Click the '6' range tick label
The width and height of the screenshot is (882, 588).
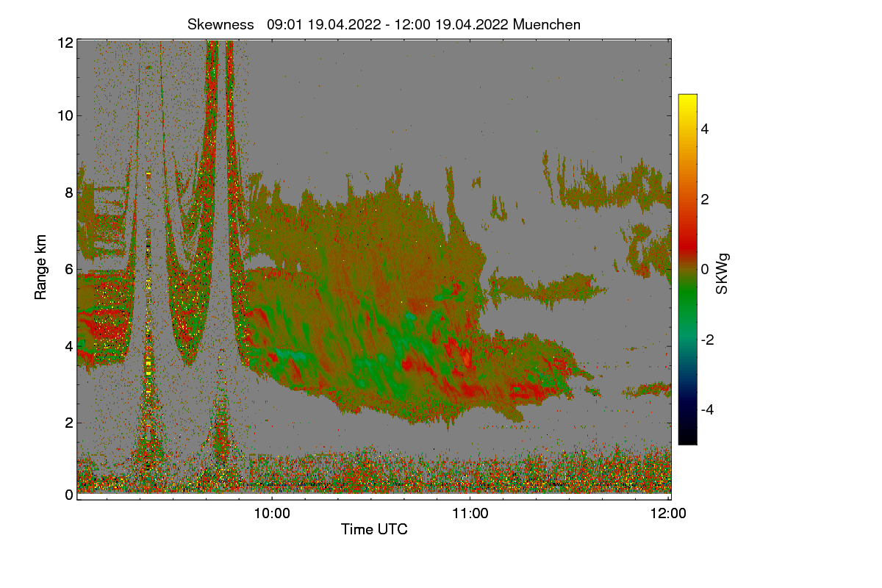(x=68, y=269)
